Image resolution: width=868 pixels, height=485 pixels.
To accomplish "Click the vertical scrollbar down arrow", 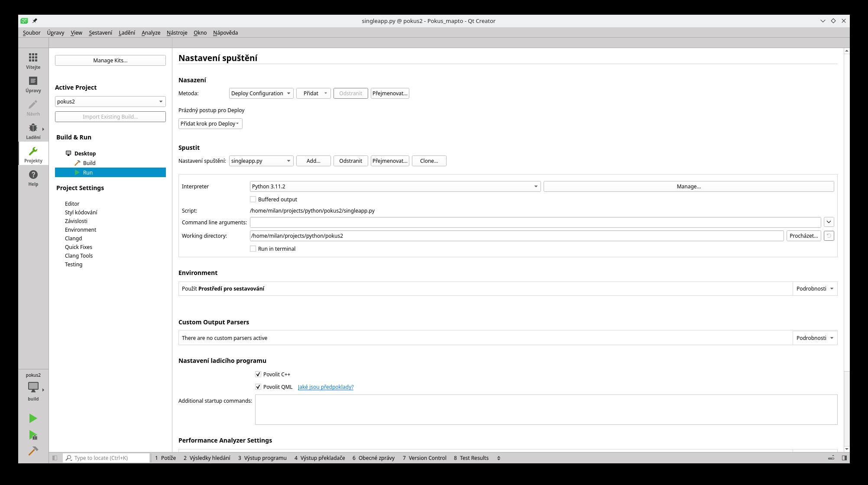I will [846, 449].
